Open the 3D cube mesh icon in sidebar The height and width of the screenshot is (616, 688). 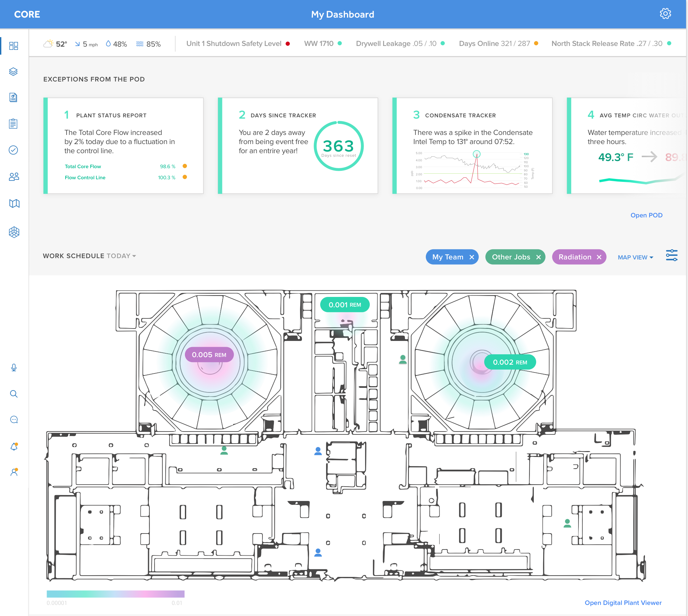[x=14, y=232]
